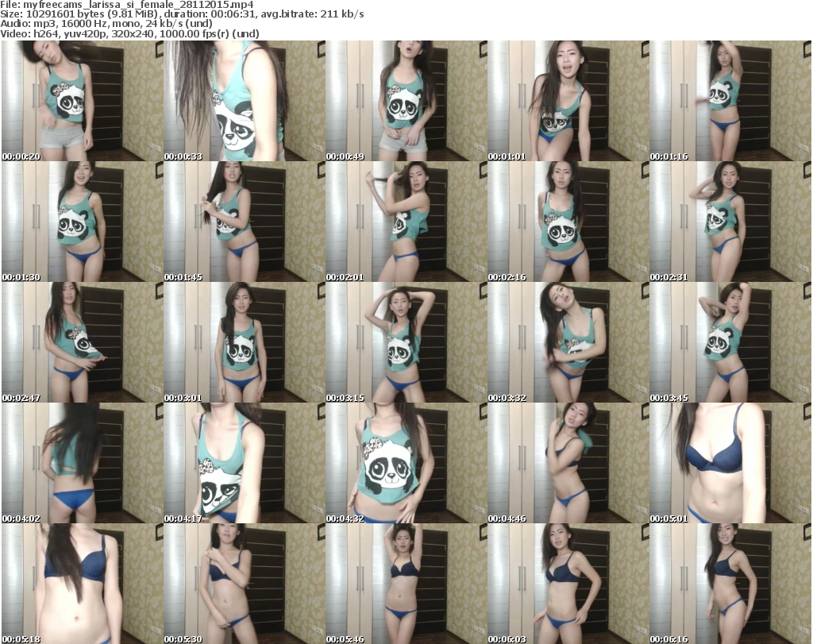Open the frame at 00:05:01
This screenshot has height=644, width=813.
pyautogui.click(x=730, y=463)
